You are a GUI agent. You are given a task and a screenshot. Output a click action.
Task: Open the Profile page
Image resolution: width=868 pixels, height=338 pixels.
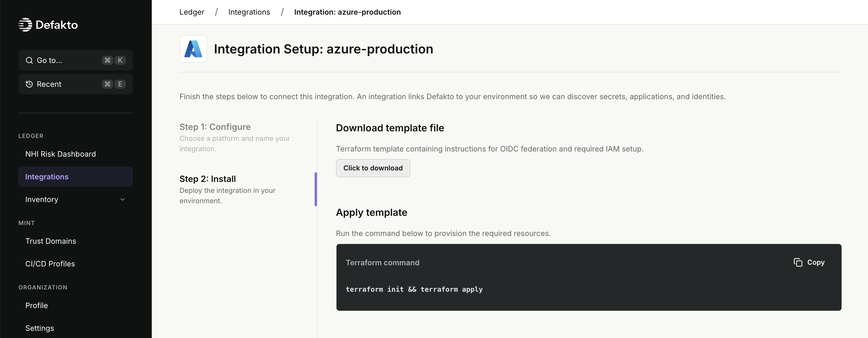click(x=75, y=305)
